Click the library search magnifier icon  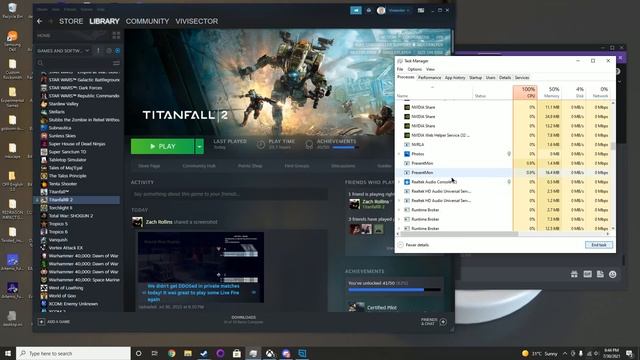[x=40, y=63]
